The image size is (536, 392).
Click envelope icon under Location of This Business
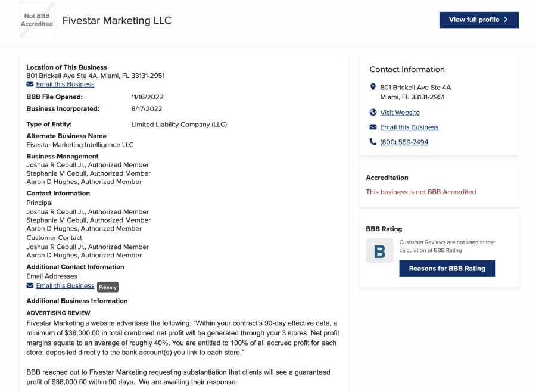coord(30,84)
